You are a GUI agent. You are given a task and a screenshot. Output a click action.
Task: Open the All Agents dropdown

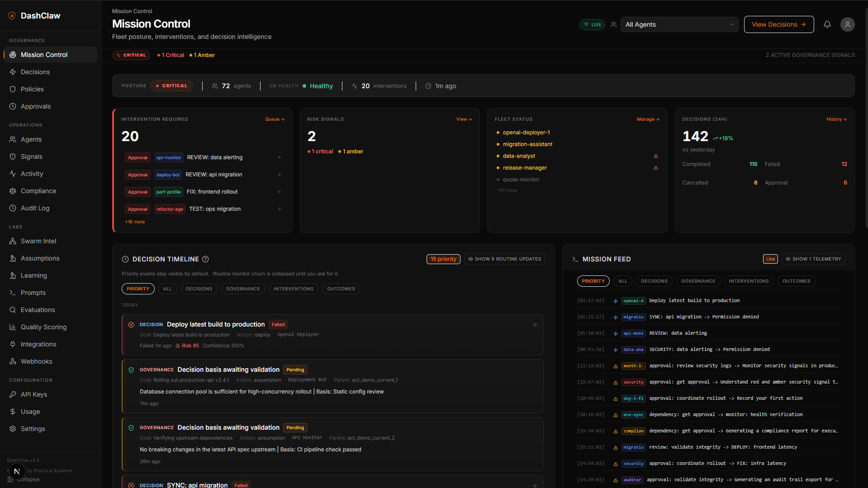point(679,24)
